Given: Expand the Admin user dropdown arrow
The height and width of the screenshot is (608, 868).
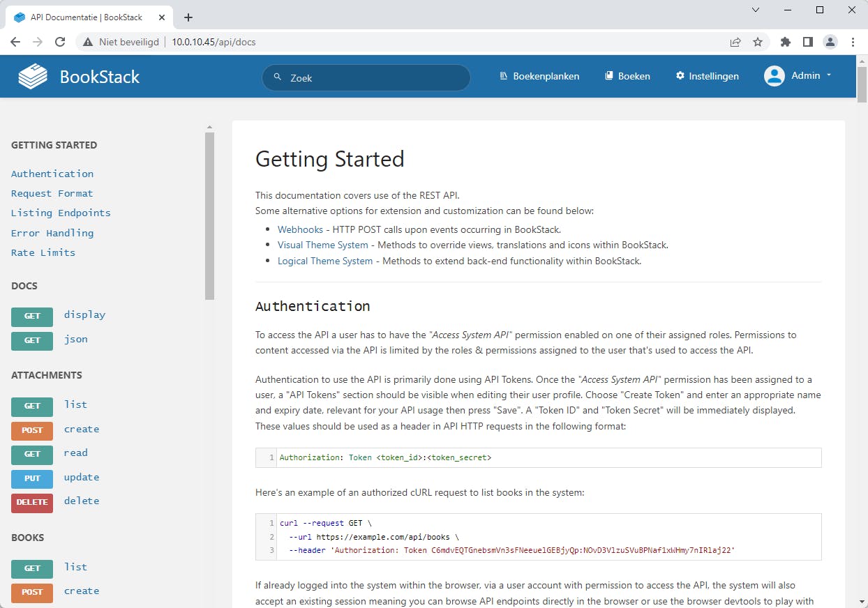Looking at the screenshot, I should pos(829,75).
